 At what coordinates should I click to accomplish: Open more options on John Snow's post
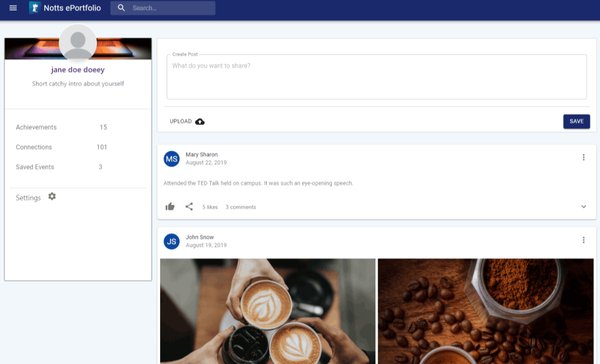point(583,240)
